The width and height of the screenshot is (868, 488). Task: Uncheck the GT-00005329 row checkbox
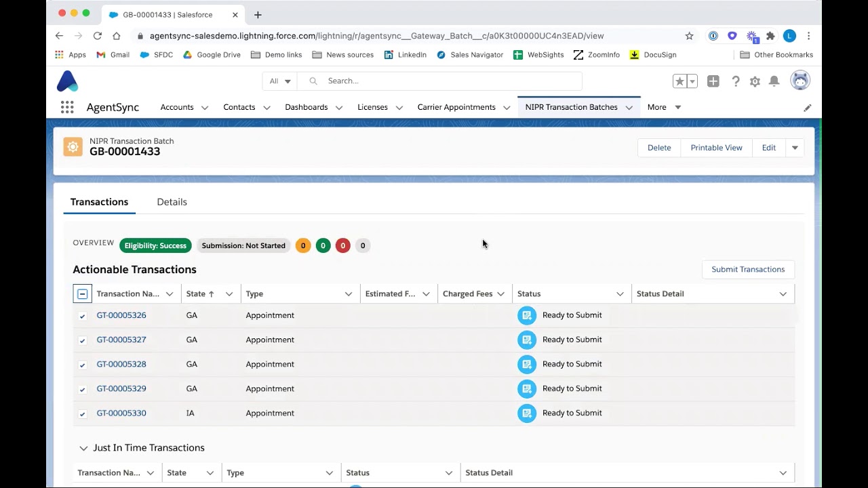pyautogui.click(x=82, y=389)
